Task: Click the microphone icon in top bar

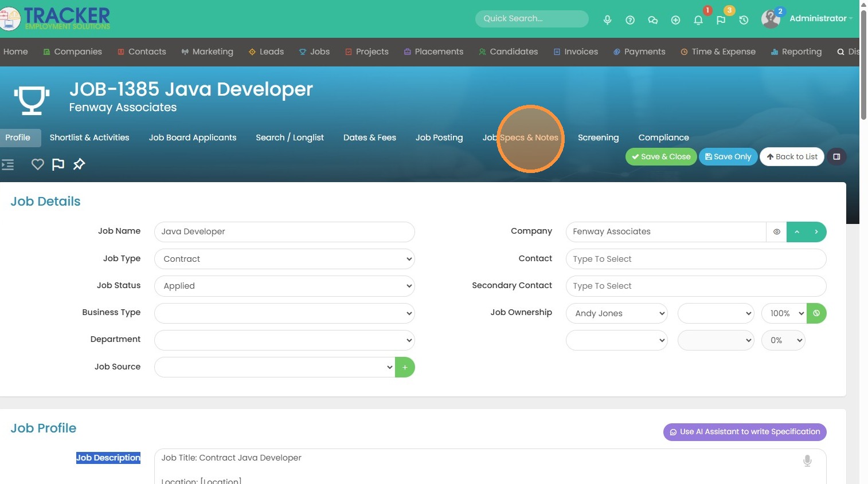Action: (x=607, y=20)
